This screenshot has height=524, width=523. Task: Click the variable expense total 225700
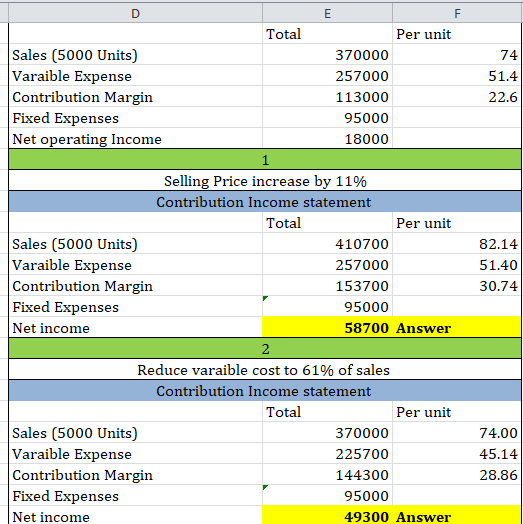pos(327,454)
